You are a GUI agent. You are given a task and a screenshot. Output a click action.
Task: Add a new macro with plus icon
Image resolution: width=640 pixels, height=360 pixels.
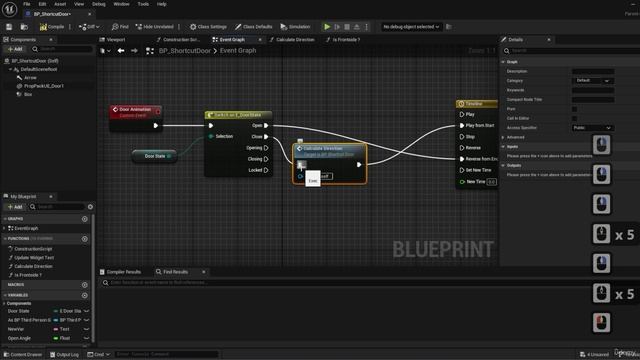(x=84, y=285)
